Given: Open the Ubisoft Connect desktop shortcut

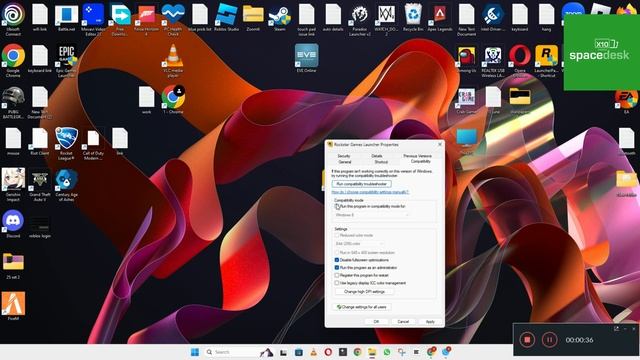Looking at the screenshot, I should pos(13,18).
